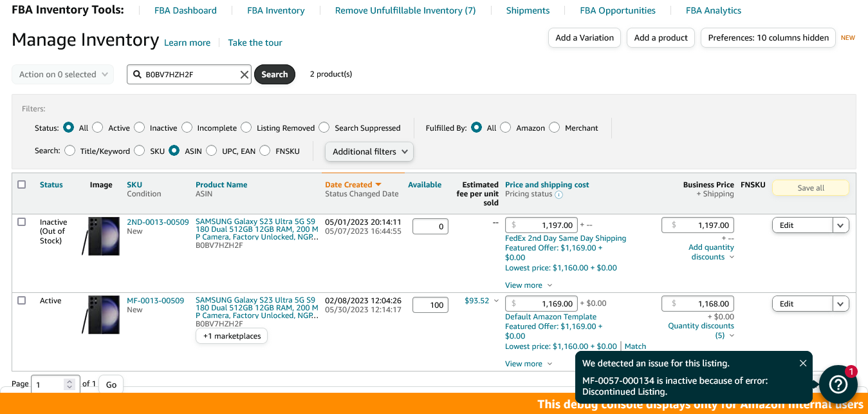Edit available quantity field showing 100
868x414 pixels.
(430, 305)
